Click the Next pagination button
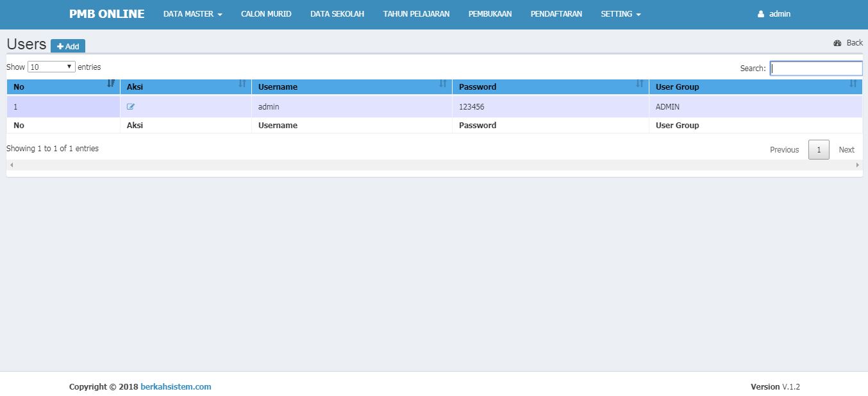The height and width of the screenshot is (396, 868). point(846,150)
